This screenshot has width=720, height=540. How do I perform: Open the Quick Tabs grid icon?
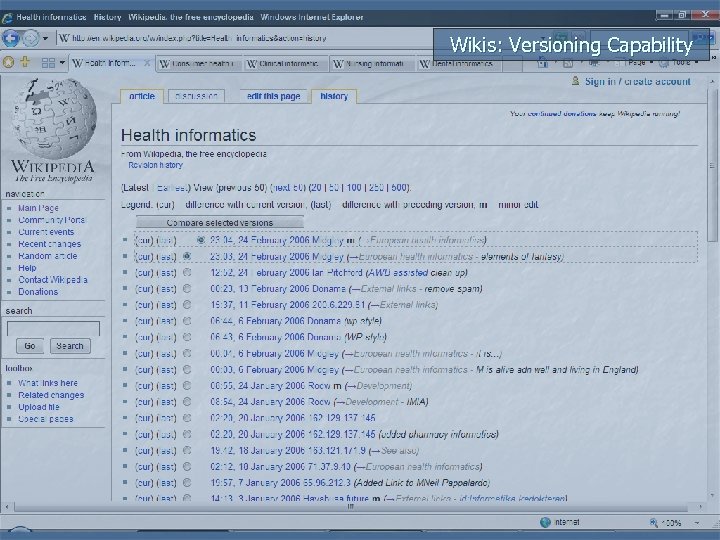(48, 63)
